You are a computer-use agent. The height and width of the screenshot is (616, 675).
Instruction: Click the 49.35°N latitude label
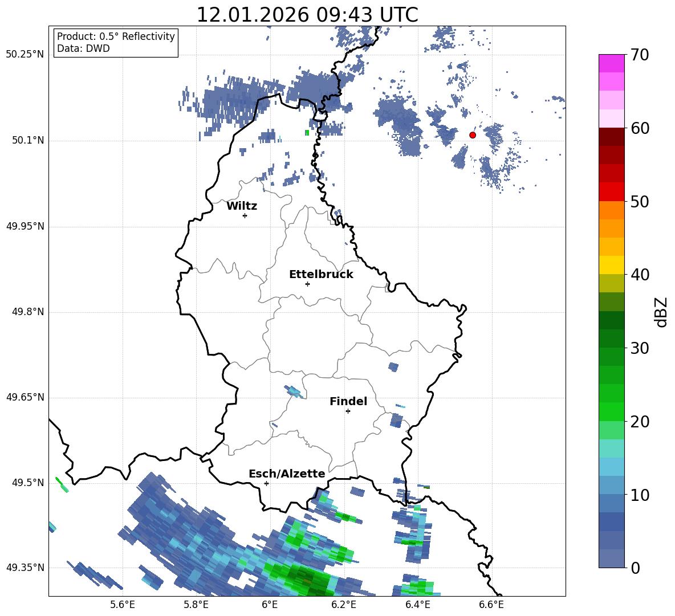pyautogui.click(x=25, y=568)
